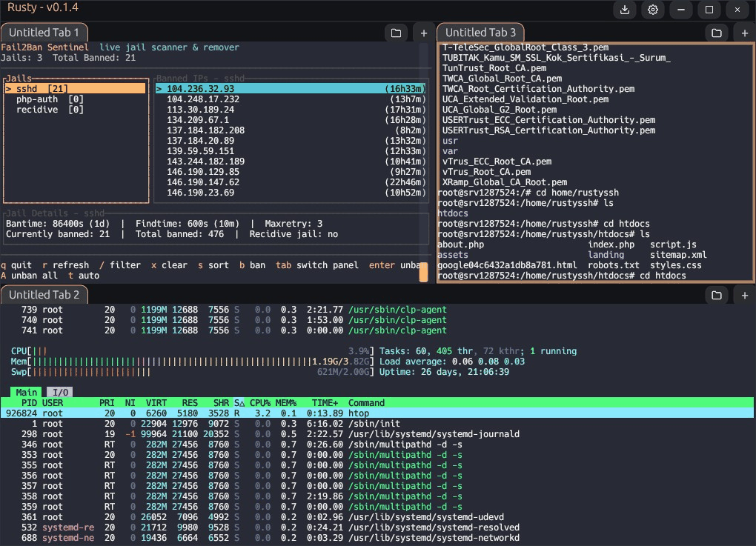The image size is (756, 546).
Task: Switch to Untitled Tab 1
Action: coord(44,33)
